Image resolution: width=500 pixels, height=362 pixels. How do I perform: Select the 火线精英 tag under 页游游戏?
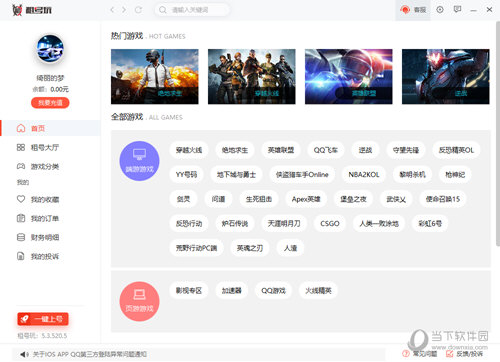(x=318, y=290)
